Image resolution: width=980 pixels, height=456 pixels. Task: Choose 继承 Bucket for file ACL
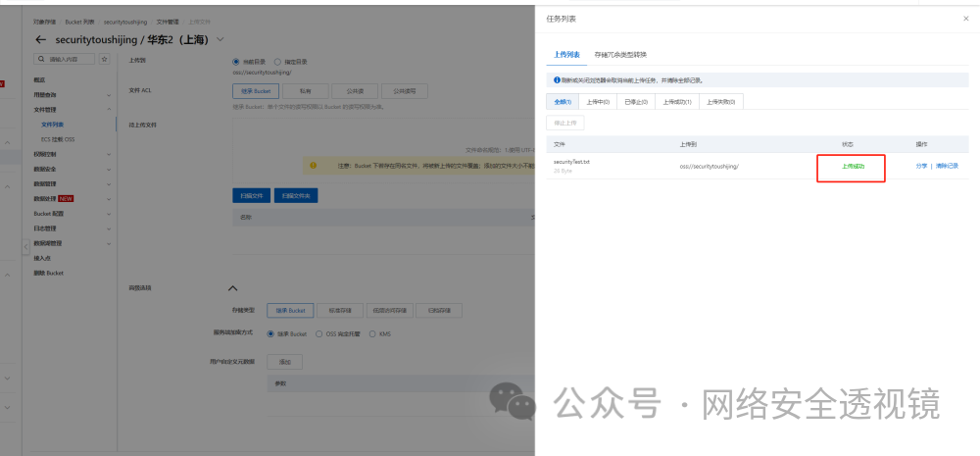tap(255, 90)
